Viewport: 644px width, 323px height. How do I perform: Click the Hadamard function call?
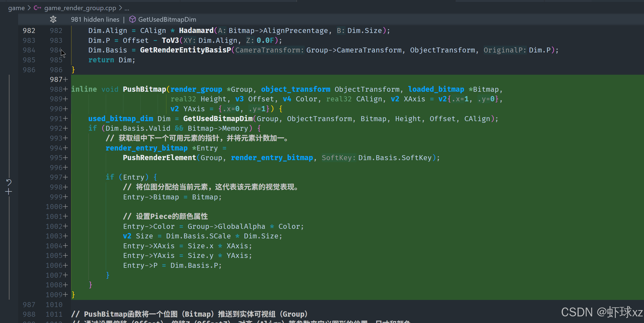click(x=196, y=30)
